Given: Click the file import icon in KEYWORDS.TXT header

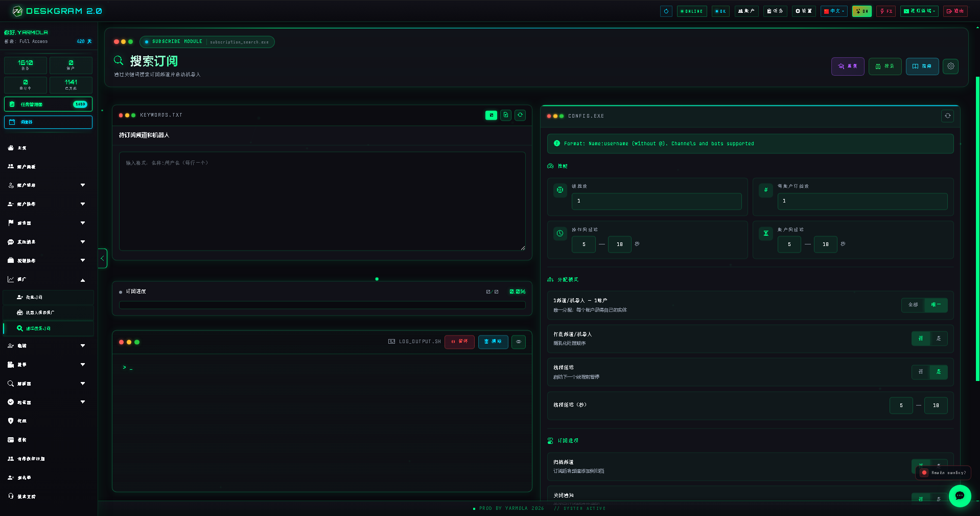Looking at the screenshot, I should coord(506,115).
